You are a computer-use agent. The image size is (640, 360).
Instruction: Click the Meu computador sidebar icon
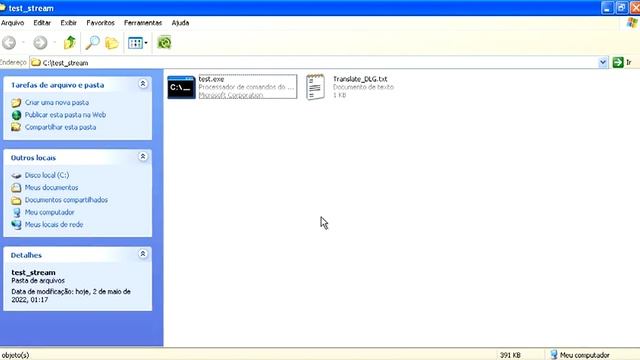coord(16,212)
